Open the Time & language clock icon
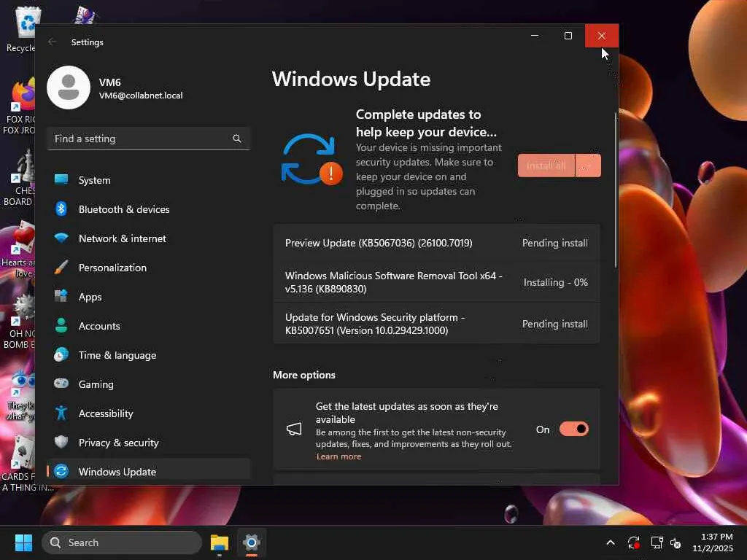 [x=61, y=355]
